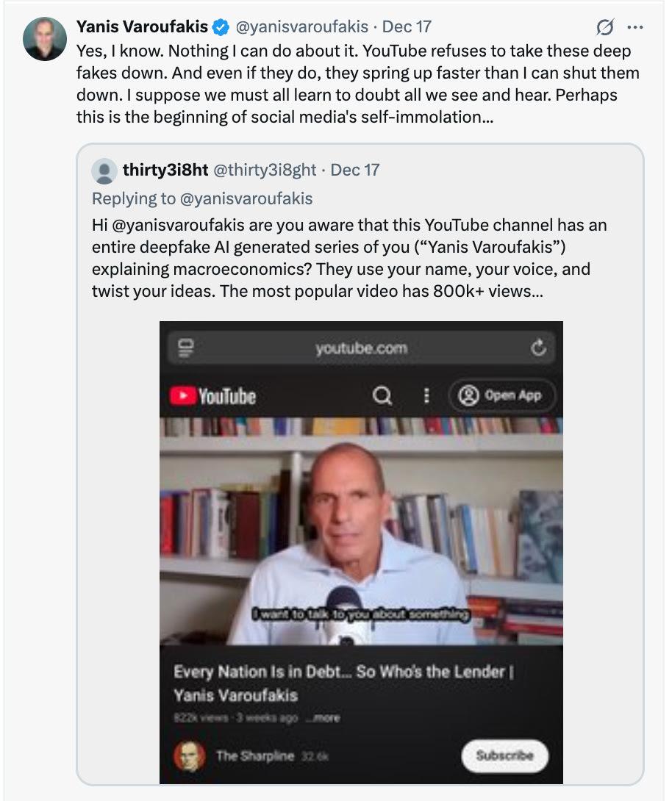Subscribe to The Sharpline channel

pyautogui.click(x=504, y=755)
